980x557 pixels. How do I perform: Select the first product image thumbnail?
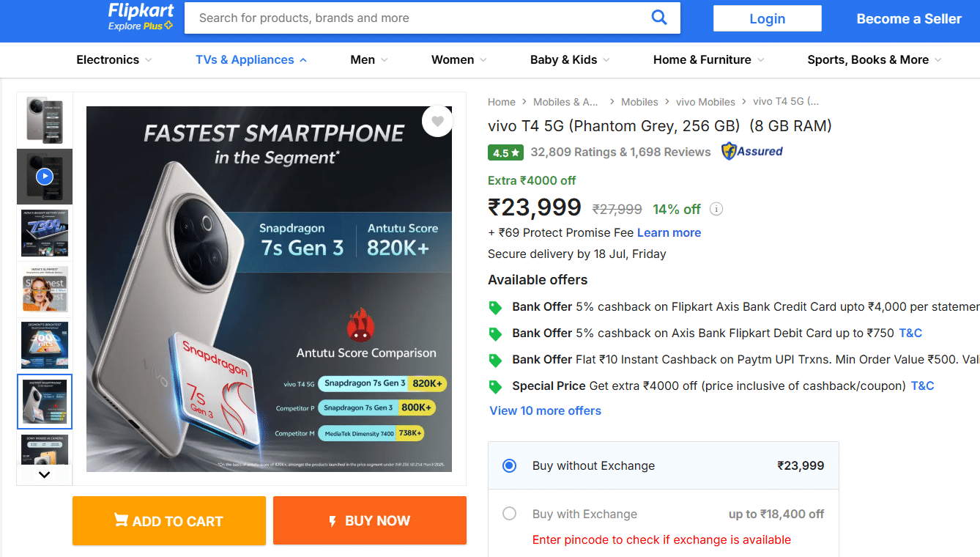pos(45,120)
